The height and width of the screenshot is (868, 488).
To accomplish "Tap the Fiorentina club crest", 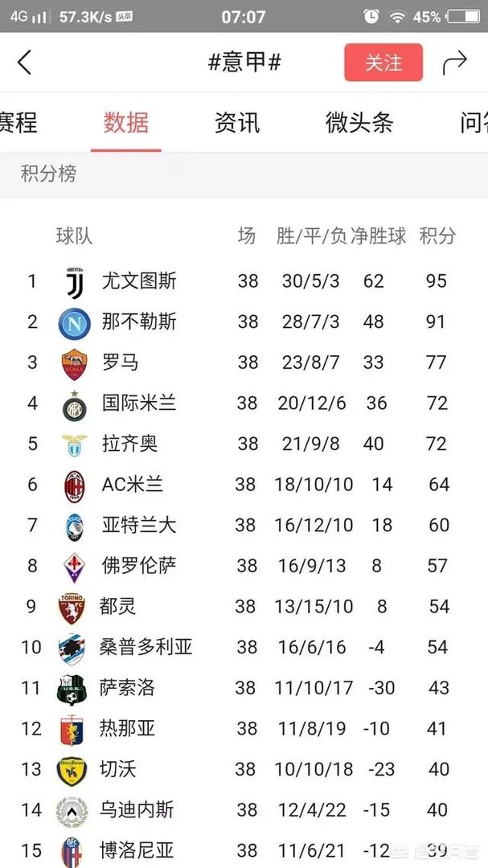I will (x=74, y=567).
